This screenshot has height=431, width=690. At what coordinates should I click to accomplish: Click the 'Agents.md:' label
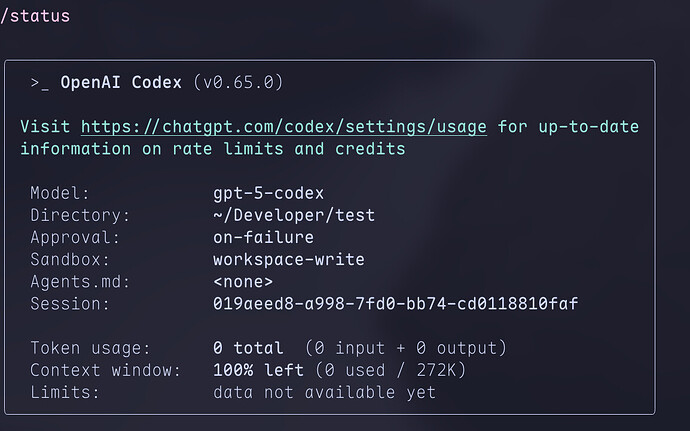click(80, 282)
